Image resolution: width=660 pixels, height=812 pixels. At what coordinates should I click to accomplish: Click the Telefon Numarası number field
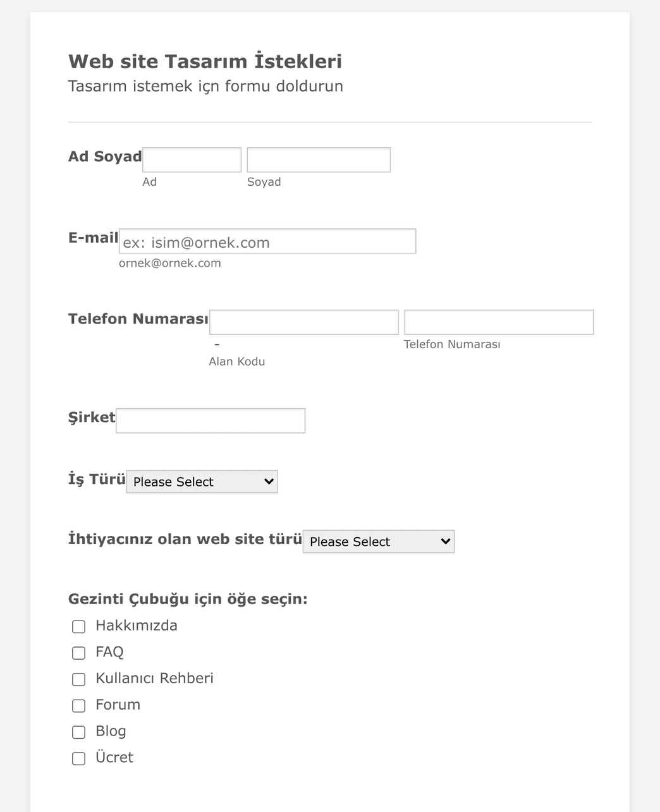click(x=499, y=322)
